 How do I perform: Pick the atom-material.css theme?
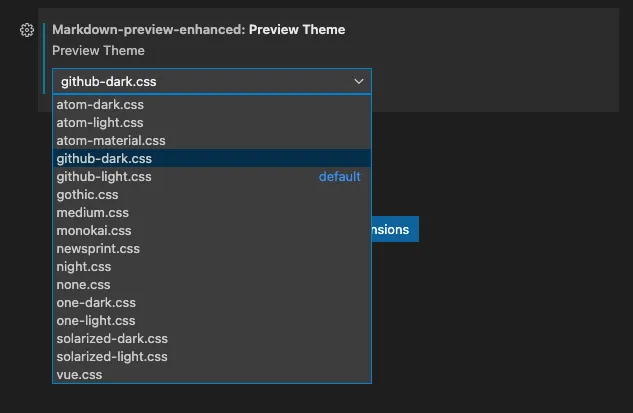tap(111, 140)
